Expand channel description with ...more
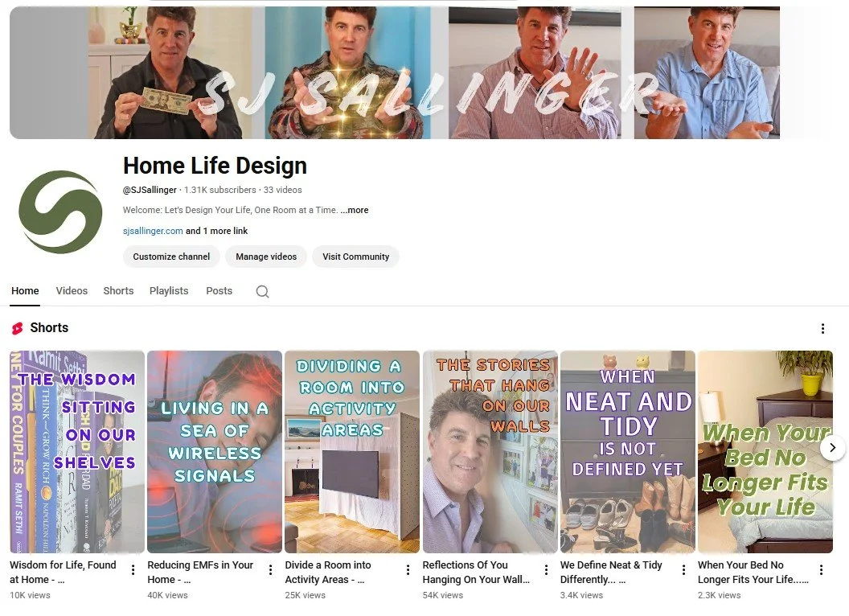This screenshot has width=849, height=616. click(x=355, y=210)
